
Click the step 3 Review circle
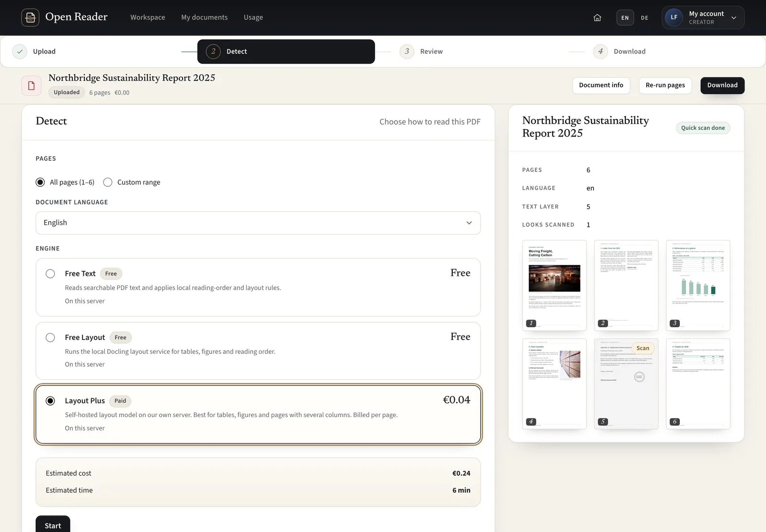406,51
